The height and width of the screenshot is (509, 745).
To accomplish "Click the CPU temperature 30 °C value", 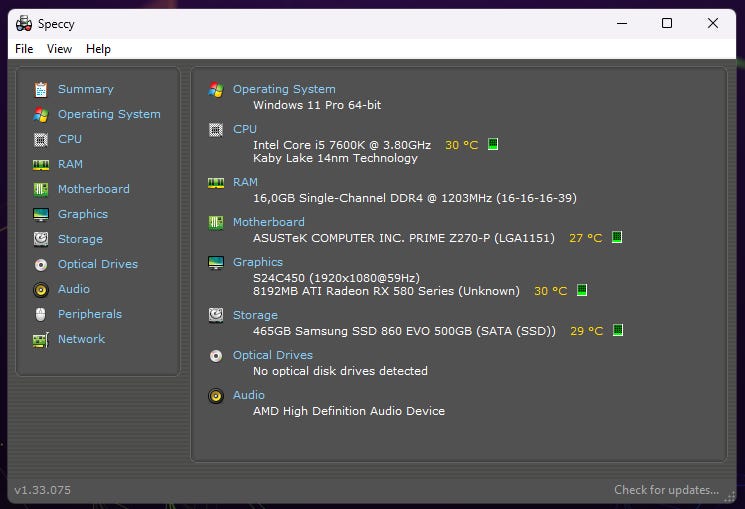I will click(x=461, y=145).
